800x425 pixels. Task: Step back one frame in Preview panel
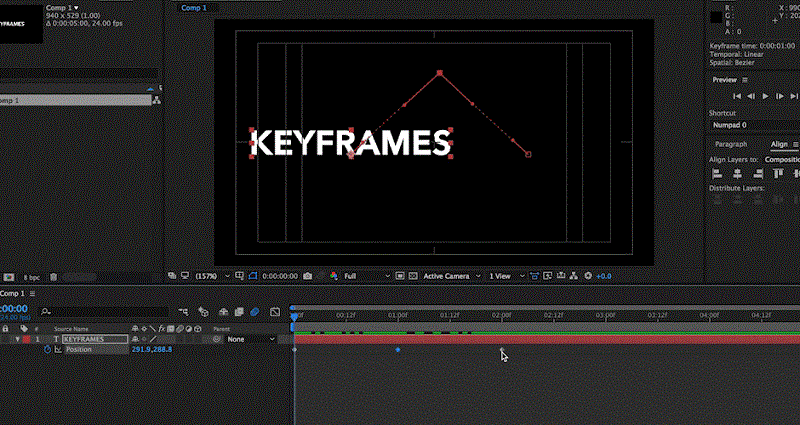click(x=751, y=96)
